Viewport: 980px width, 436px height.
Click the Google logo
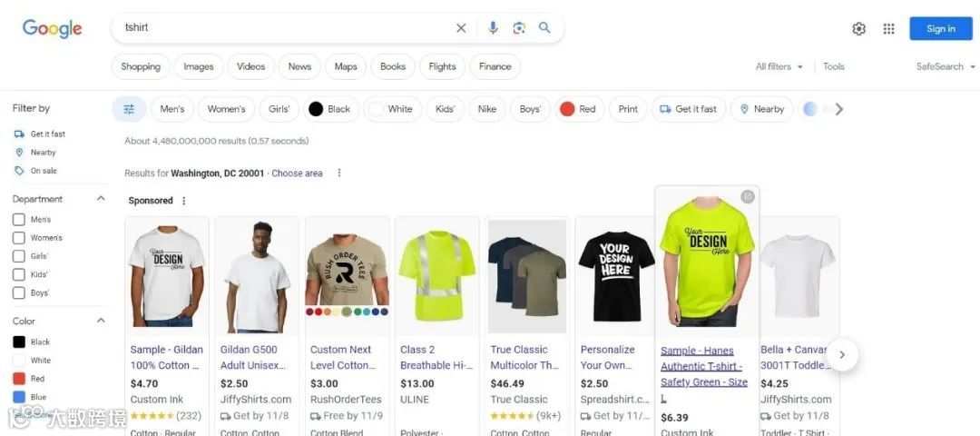coord(52,28)
